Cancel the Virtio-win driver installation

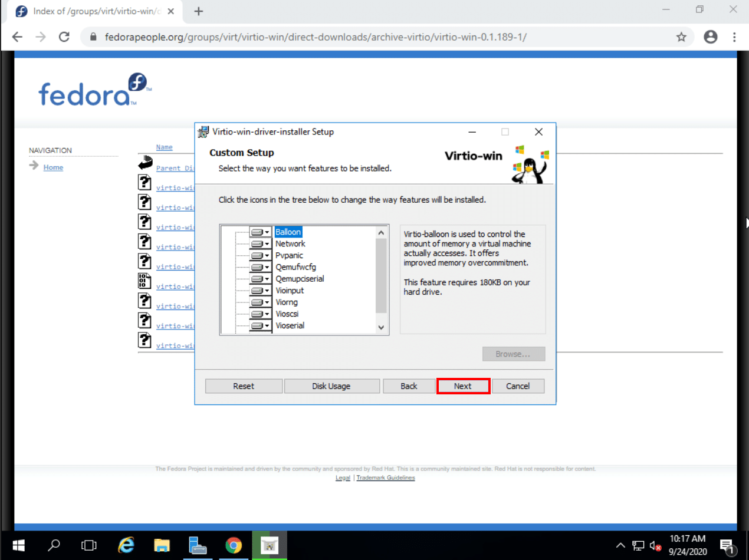(x=518, y=386)
